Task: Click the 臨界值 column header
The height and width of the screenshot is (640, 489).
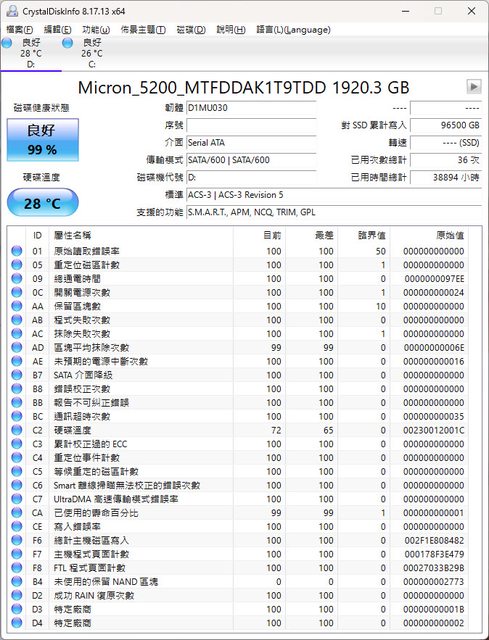Action: 364,236
